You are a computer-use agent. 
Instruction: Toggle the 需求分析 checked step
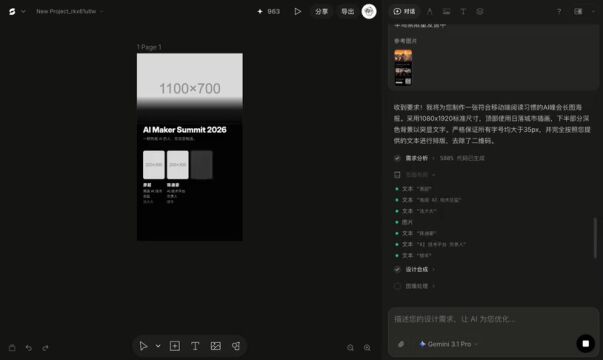397,158
